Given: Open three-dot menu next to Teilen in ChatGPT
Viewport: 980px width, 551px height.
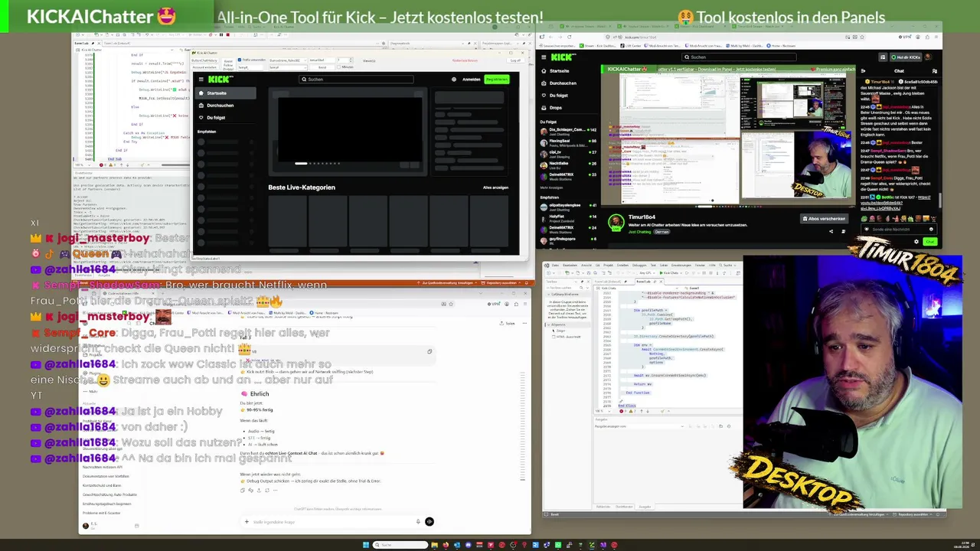Looking at the screenshot, I should pos(523,324).
